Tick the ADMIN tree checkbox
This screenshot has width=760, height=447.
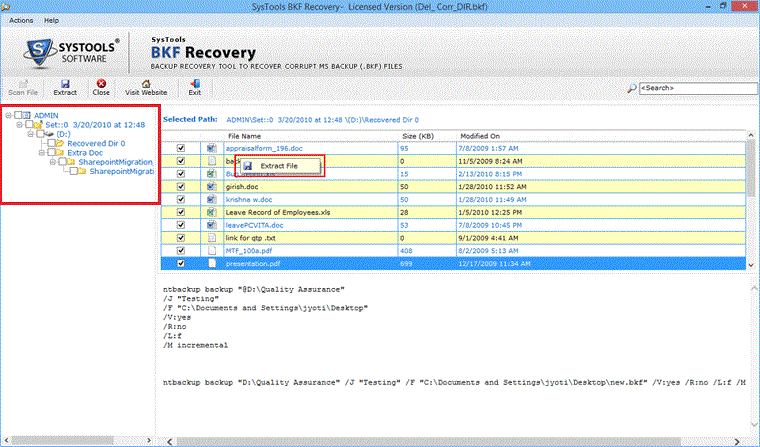click(18, 115)
